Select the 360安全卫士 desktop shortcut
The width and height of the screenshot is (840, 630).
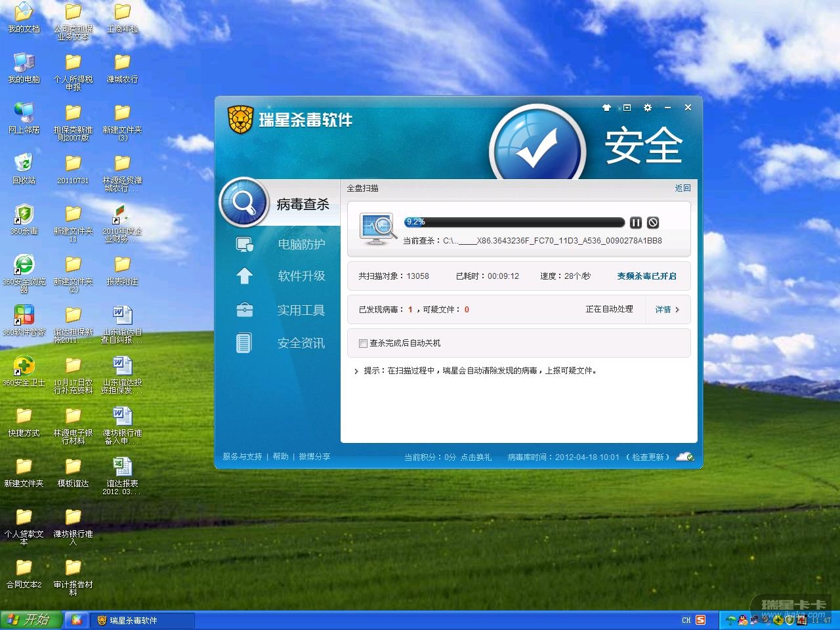click(24, 371)
